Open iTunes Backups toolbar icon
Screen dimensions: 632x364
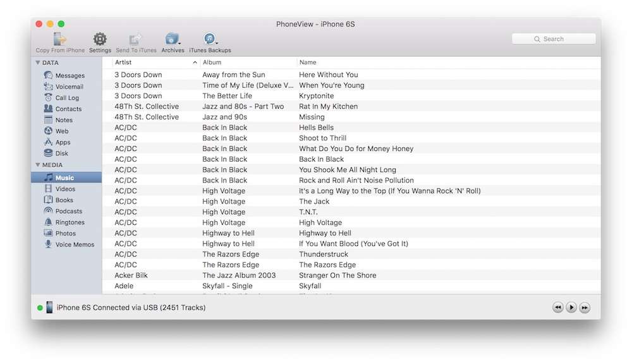[209, 39]
